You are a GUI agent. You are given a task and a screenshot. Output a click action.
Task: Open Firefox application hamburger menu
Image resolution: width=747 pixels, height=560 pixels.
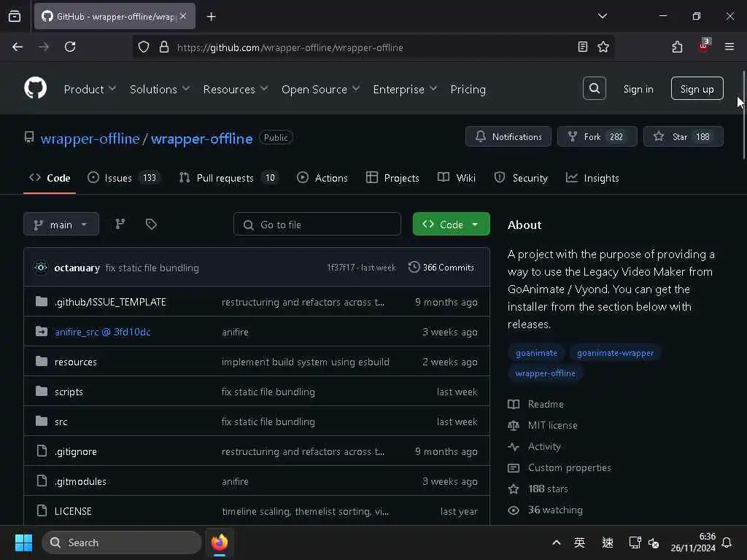pyautogui.click(x=729, y=47)
